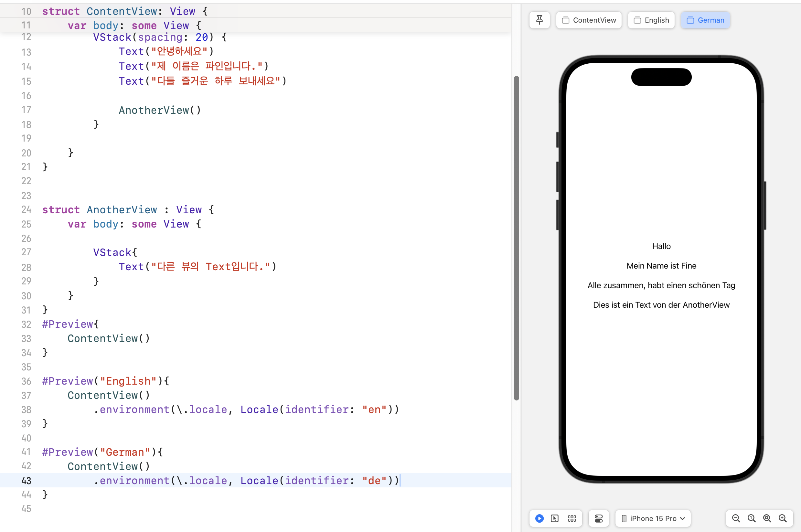
Task: Click 'struct ContentView: View {' sticky header
Action: click(125, 11)
